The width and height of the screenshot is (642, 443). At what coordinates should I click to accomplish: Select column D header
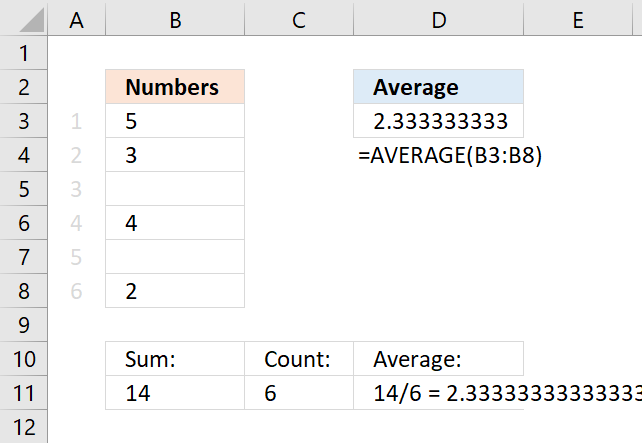(439, 19)
